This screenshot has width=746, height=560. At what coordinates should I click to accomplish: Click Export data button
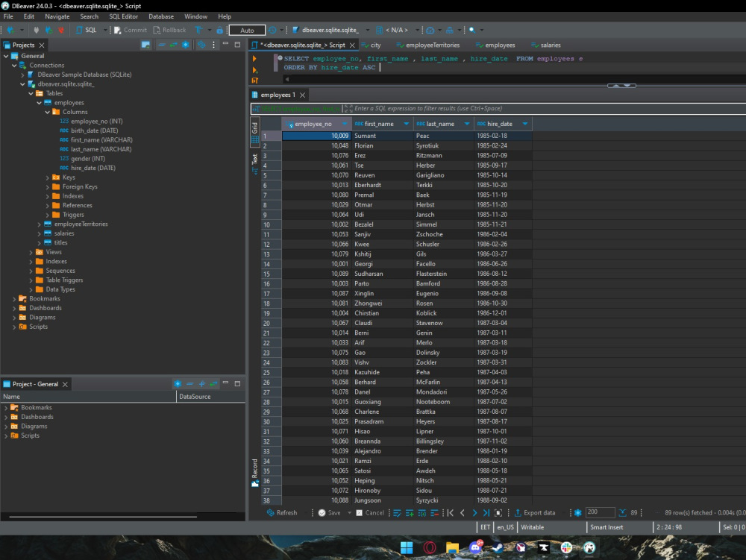click(x=535, y=512)
